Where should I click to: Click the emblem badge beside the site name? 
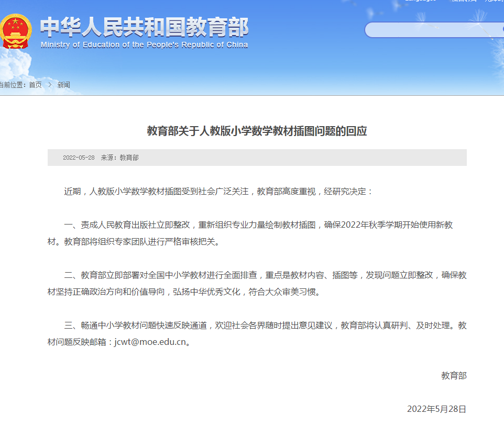tap(16, 30)
